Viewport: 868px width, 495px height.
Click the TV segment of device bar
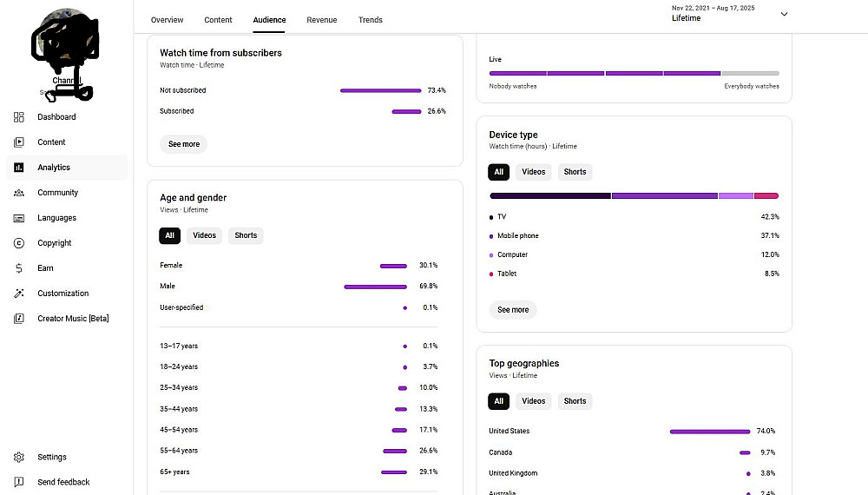pyautogui.click(x=550, y=196)
